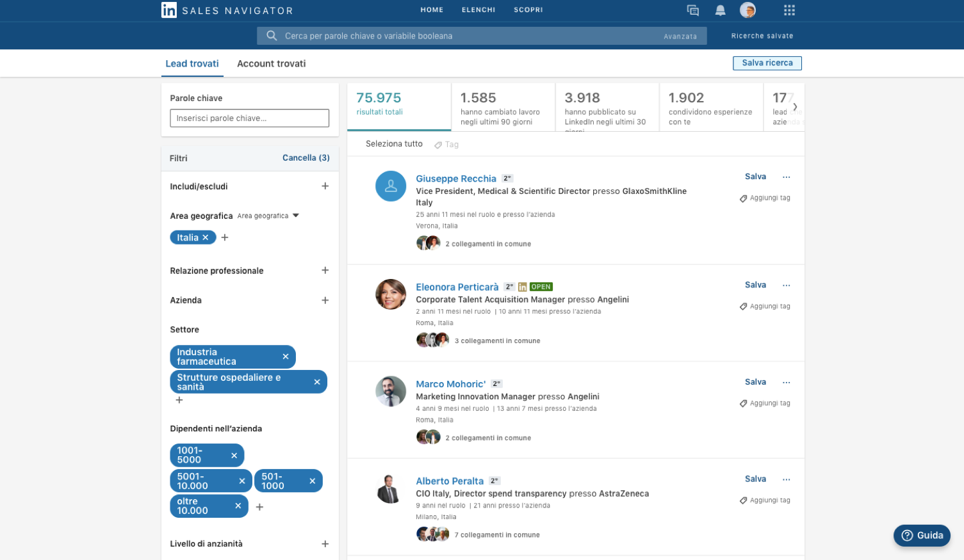Save the lead Marco Mohoric'

click(756, 382)
